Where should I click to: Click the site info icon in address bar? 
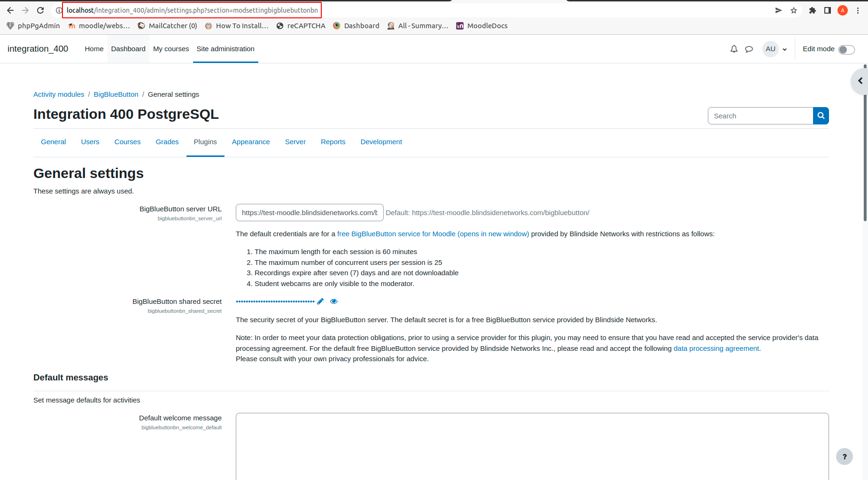(x=59, y=10)
